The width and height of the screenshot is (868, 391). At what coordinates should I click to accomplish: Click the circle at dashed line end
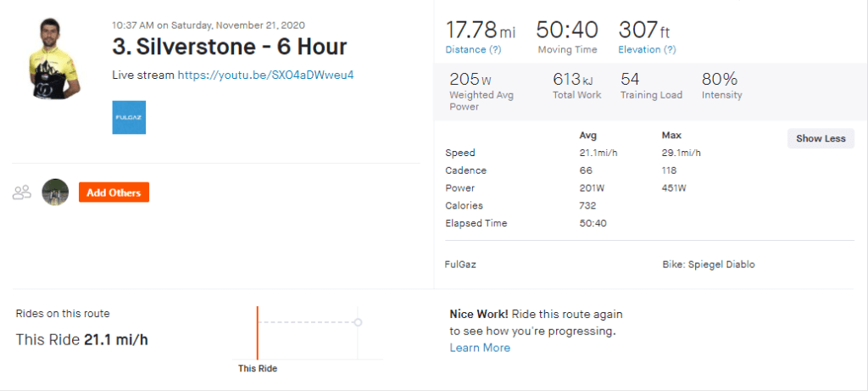pyautogui.click(x=358, y=322)
